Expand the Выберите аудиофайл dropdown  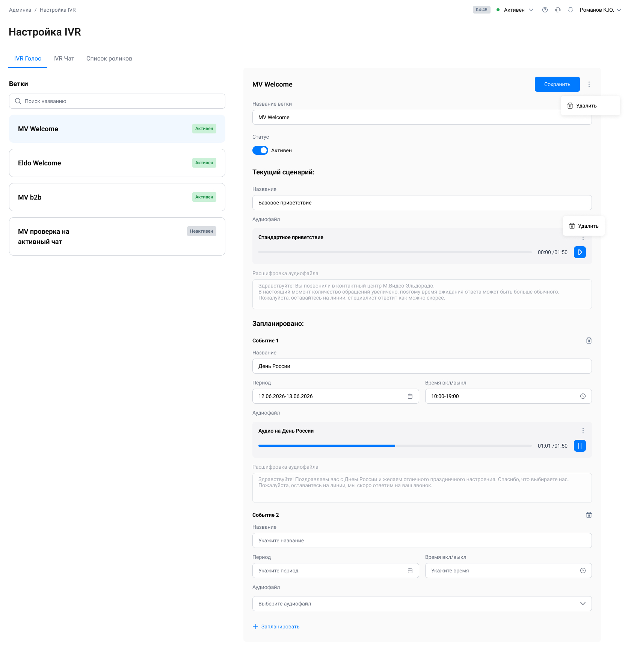[x=422, y=604]
